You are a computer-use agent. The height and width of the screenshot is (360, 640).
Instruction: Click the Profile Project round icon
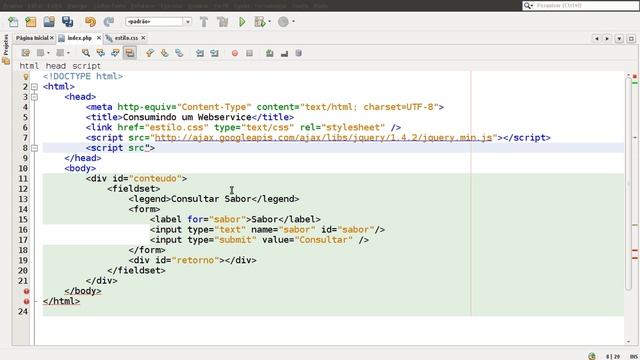click(x=283, y=22)
